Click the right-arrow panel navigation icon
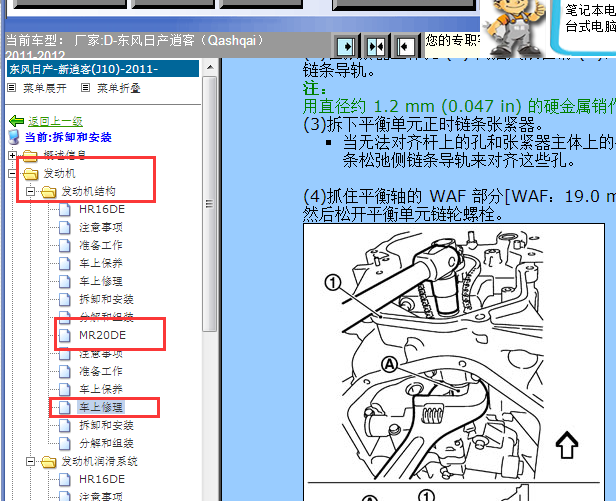This screenshot has height=501, width=616. (346, 47)
